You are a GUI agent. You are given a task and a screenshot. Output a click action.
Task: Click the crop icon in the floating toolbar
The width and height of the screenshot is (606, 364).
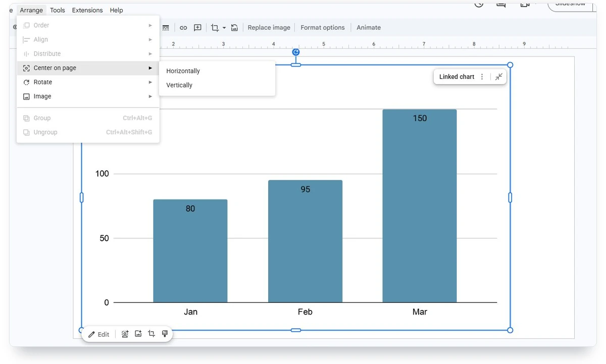click(x=151, y=334)
